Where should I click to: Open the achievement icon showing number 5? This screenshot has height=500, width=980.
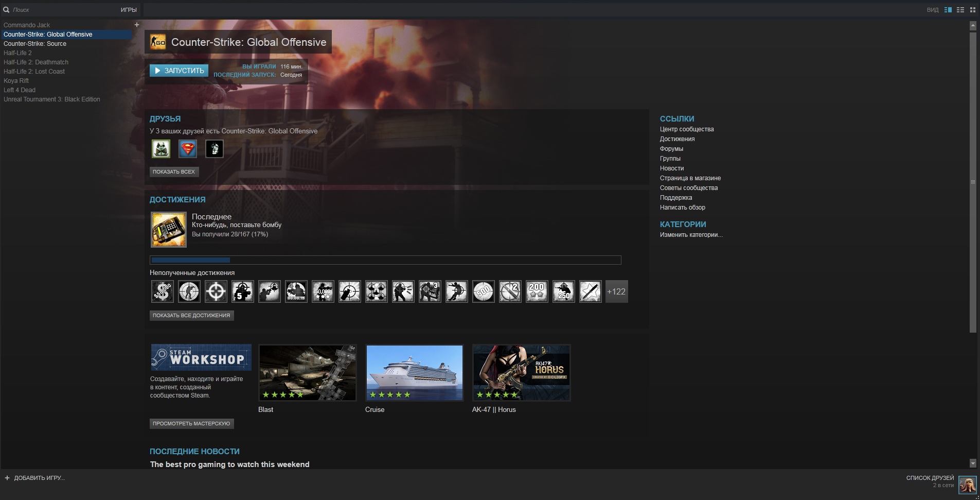pos(242,291)
